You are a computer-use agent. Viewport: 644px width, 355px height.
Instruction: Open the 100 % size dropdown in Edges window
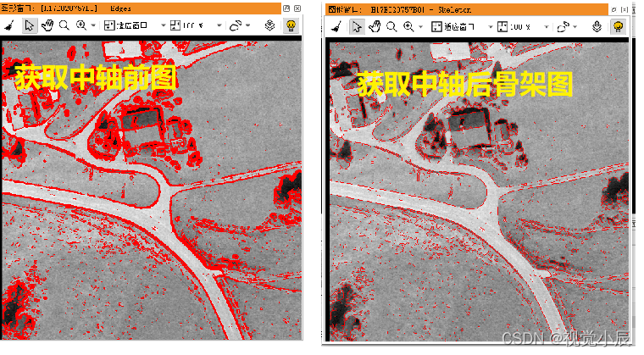click(219, 25)
